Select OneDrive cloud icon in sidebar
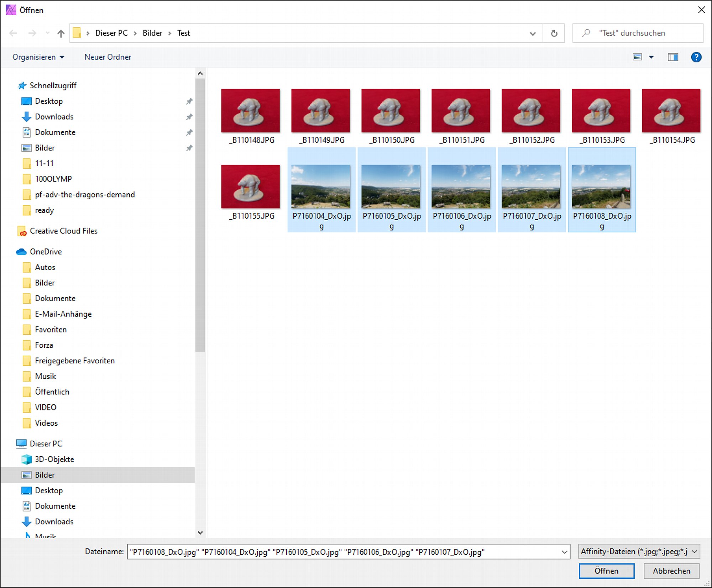This screenshot has width=712, height=588. coord(21,252)
